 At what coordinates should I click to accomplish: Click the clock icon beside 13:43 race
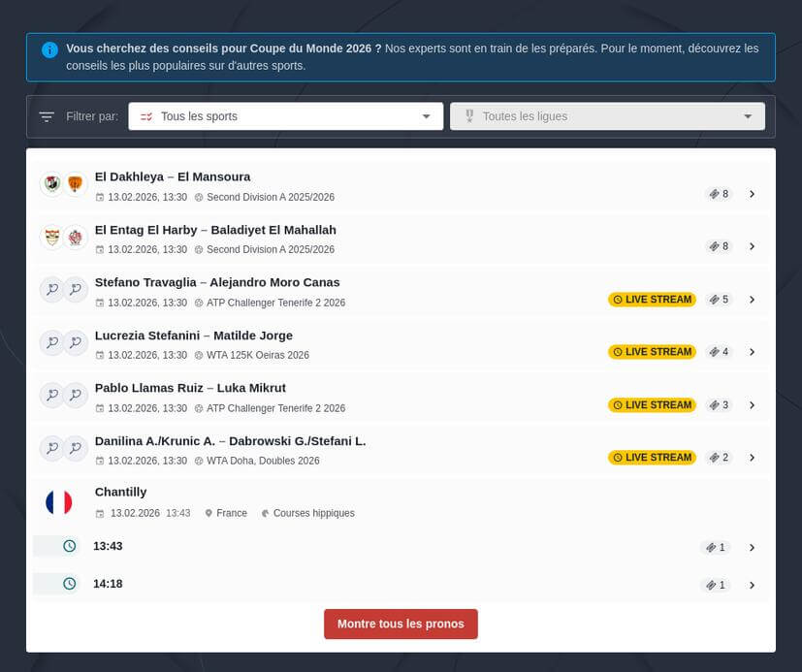69,547
